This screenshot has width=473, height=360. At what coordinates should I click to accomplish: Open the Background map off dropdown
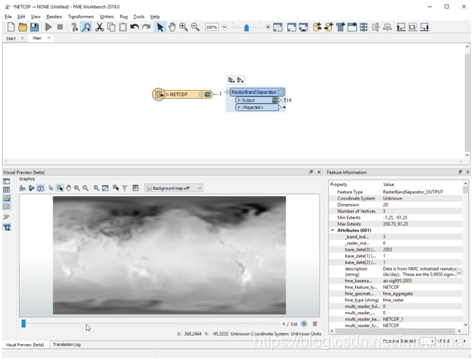click(173, 188)
